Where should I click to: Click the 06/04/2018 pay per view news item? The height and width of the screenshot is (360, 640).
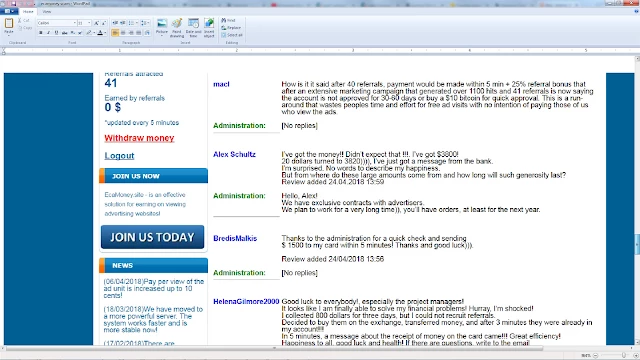(153, 288)
